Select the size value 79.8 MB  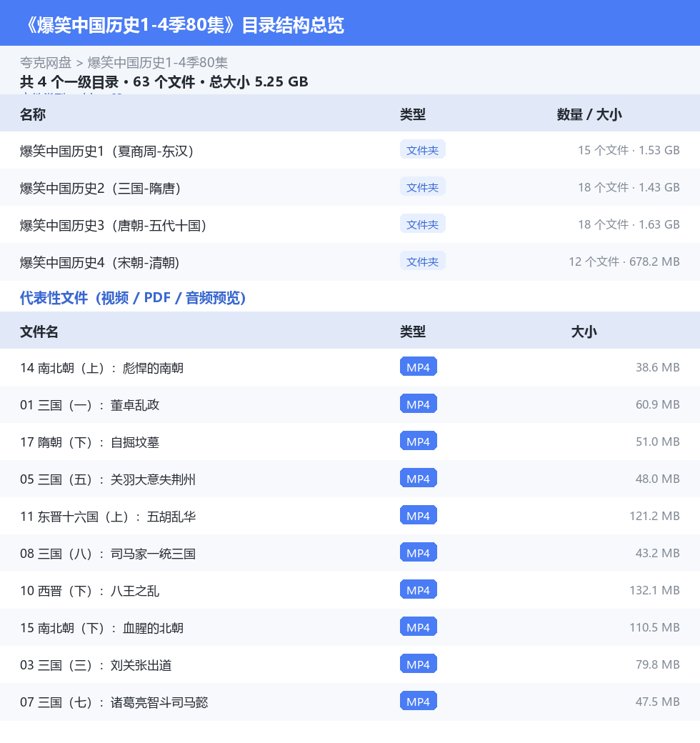pyautogui.click(x=657, y=664)
